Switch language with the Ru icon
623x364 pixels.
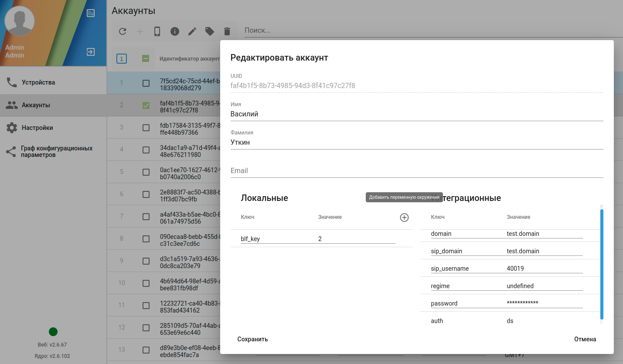[91, 13]
